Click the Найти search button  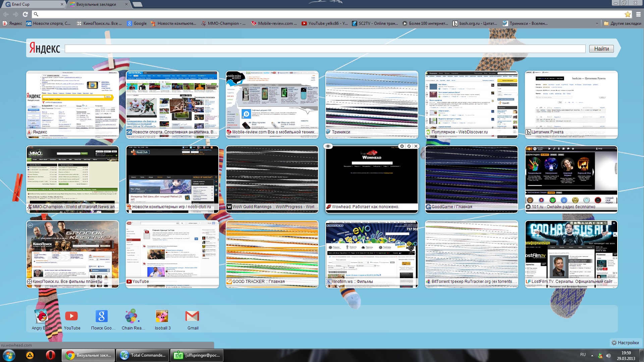click(x=601, y=49)
